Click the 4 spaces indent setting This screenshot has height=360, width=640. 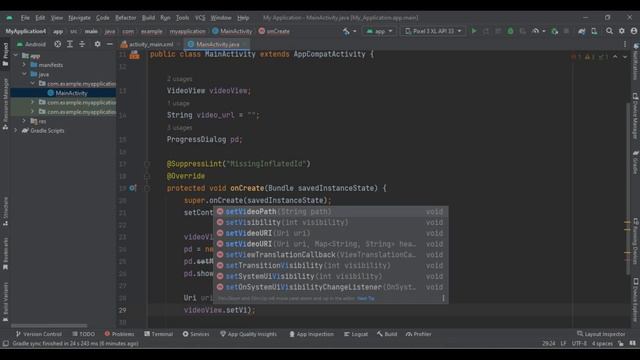tap(602, 344)
